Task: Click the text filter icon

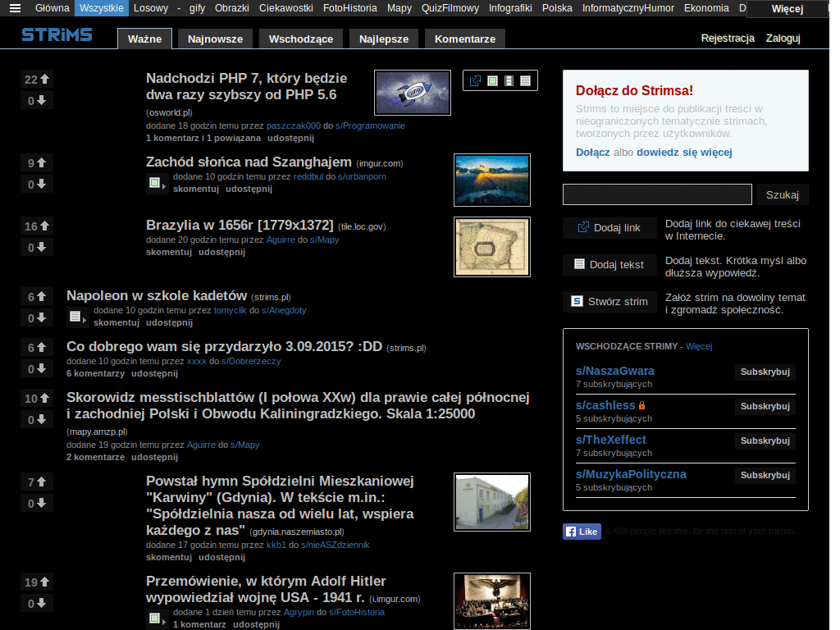Action: (525, 80)
